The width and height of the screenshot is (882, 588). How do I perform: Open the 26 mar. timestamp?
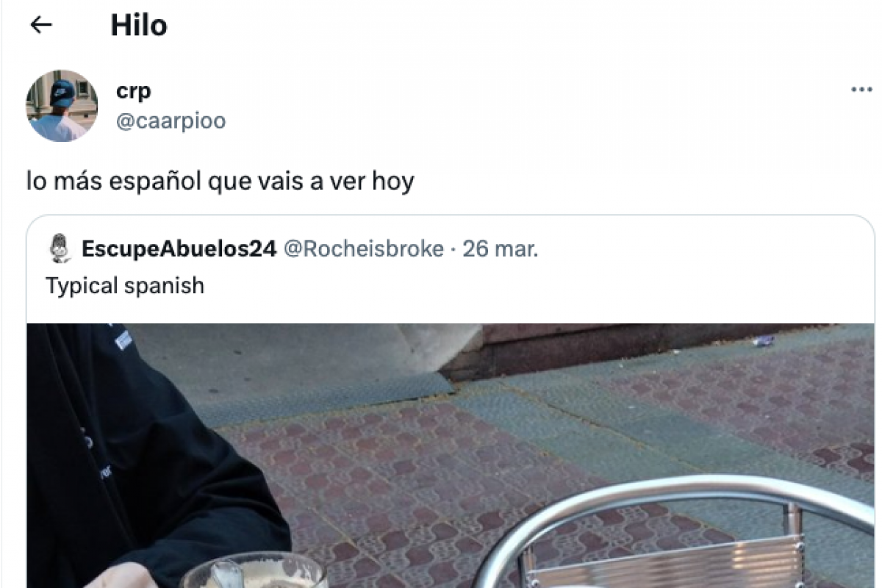click(x=501, y=249)
